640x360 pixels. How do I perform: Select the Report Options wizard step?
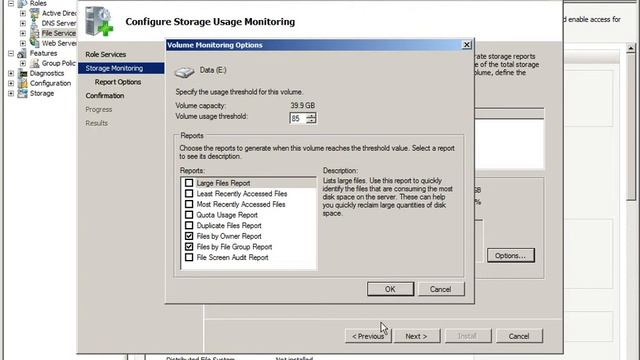coord(118,82)
